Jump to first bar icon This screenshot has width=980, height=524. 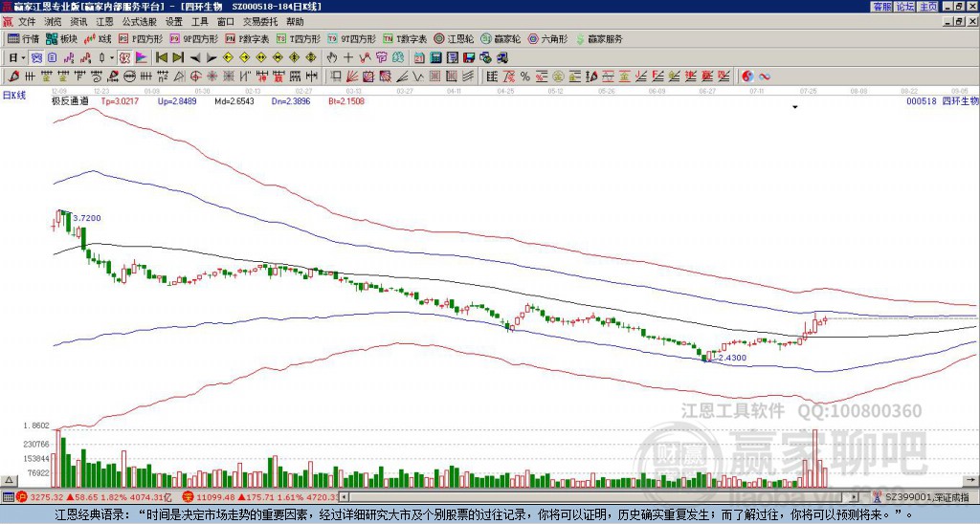point(161,58)
